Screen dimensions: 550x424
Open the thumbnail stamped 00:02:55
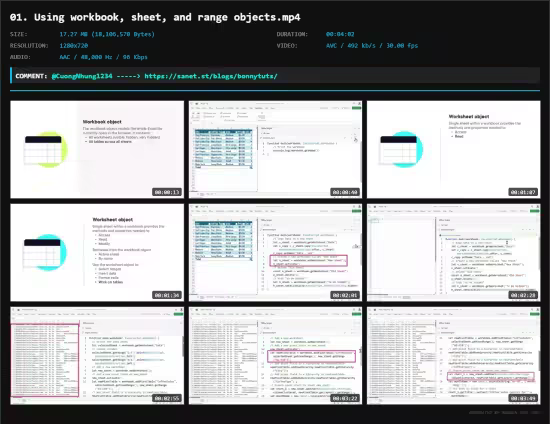pos(97,356)
